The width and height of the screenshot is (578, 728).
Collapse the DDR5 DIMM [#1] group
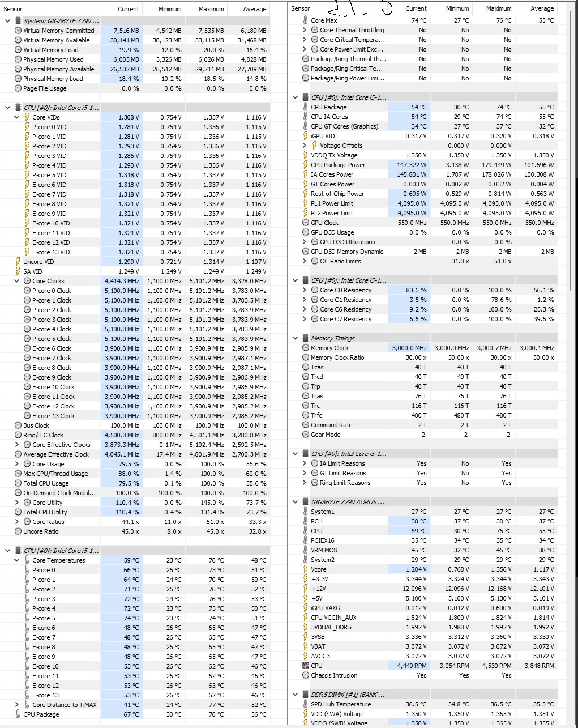pyautogui.click(x=295, y=695)
